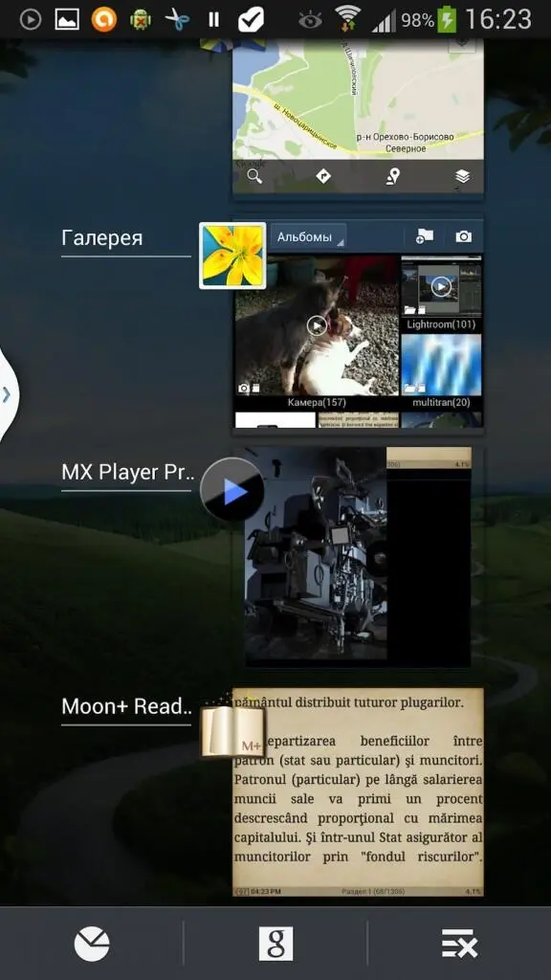551x980 pixels.
Task: Tap the scissors notification icon
Action: (x=177, y=20)
